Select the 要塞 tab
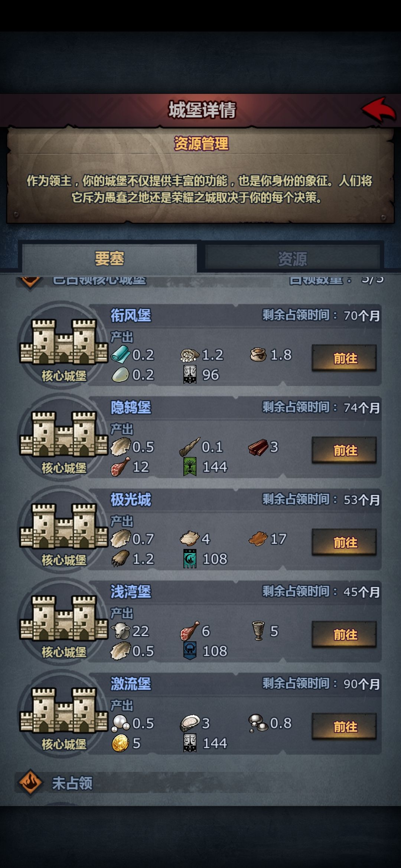Viewport: 401px width, 868px height. pyautogui.click(x=109, y=258)
